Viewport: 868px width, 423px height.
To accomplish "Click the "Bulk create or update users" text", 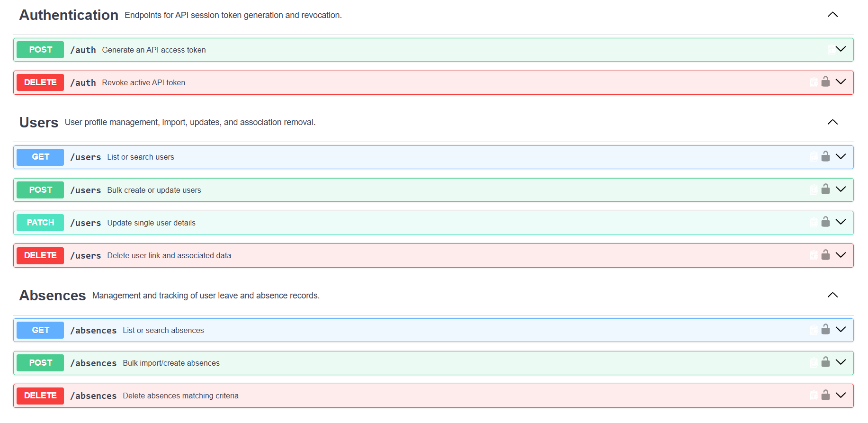I will click(x=154, y=190).
